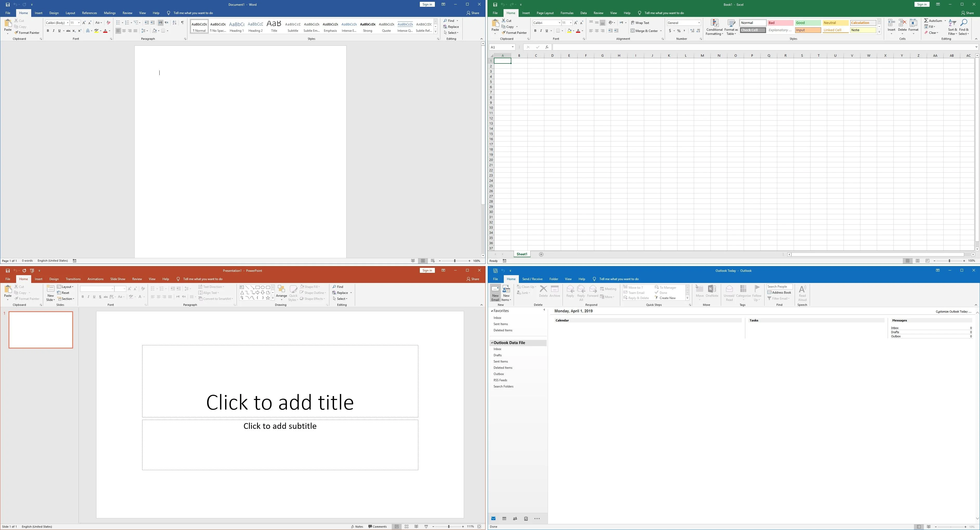980x530 pixels.
Task: Collapse the Favorites section in Outlook
Action: coord(492,311)
